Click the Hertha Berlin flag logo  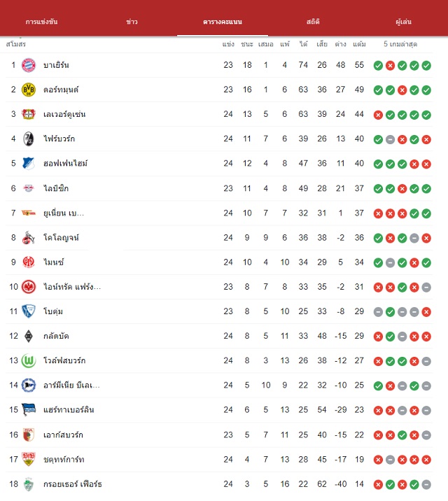pyautogui.click(x=29, y=410)
